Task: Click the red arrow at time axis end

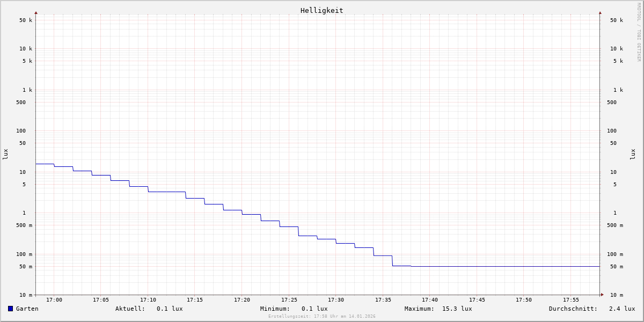Action: (x=602, y=295)
